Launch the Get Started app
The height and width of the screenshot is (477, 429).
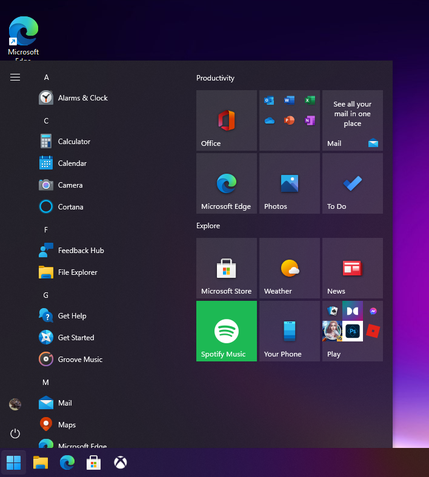pos(67,337)
